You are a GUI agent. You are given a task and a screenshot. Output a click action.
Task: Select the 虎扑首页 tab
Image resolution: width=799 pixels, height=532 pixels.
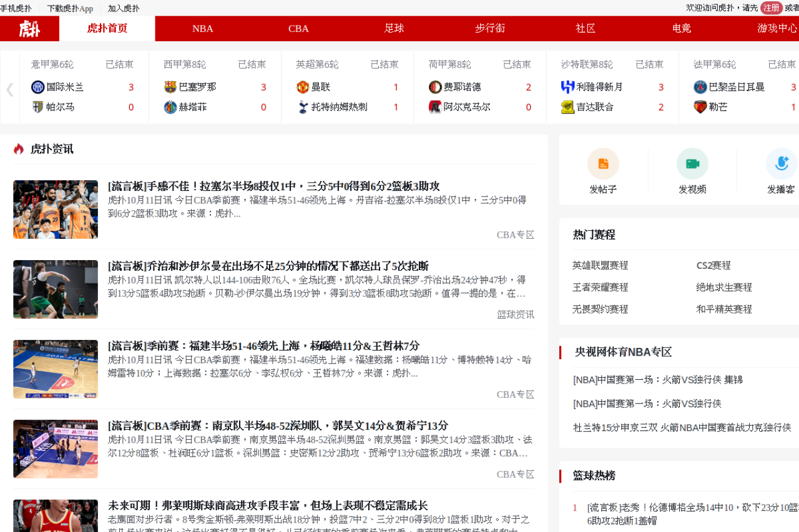[107, 29]
